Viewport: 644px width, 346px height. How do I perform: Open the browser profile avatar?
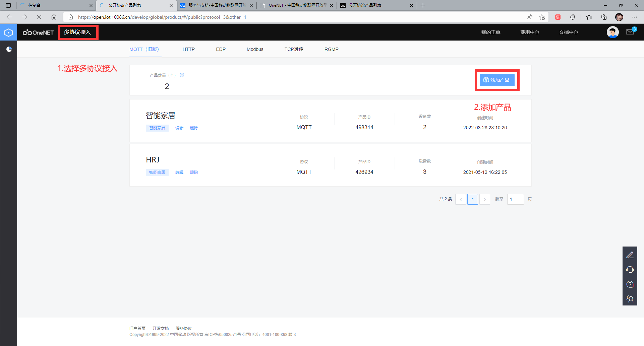(619, 17)
